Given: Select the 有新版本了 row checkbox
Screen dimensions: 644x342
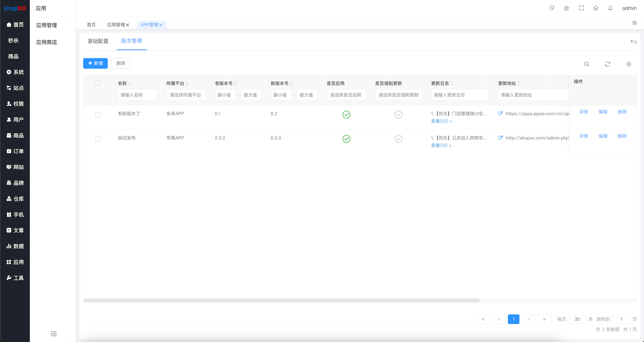Looking at the screenshot, I should (97, 114).
